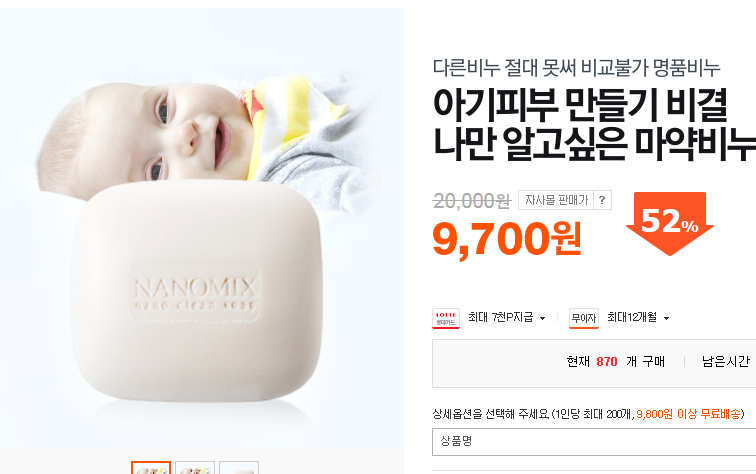The image size is (756, 474).
Task: Click the red 870 purchase count
Action: pyautogui.click(x=607, y=362)
